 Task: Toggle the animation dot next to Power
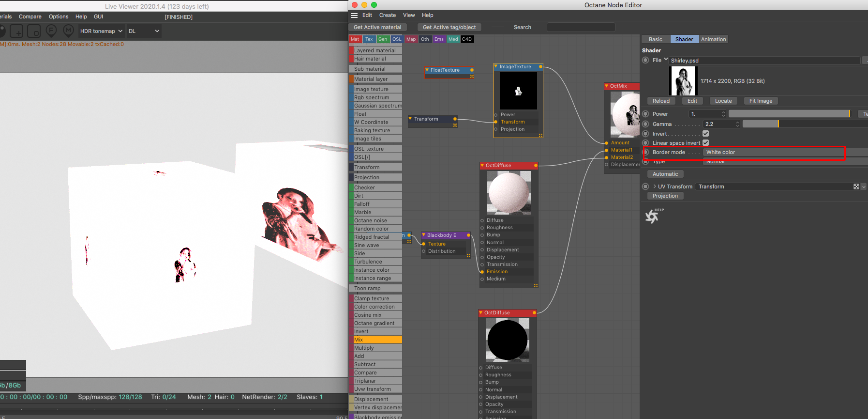645,114
